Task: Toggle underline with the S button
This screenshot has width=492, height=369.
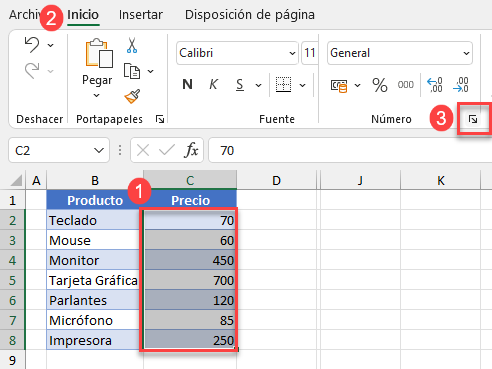Action: (x=239, y=85)
